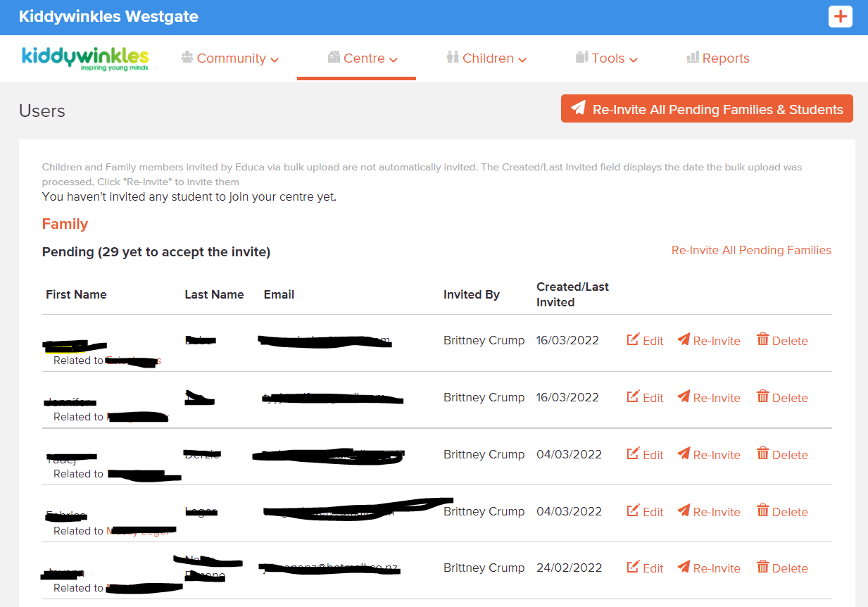Click the plus icon in the blue header
Screen dimensions: 868x607
click(841, 16)
